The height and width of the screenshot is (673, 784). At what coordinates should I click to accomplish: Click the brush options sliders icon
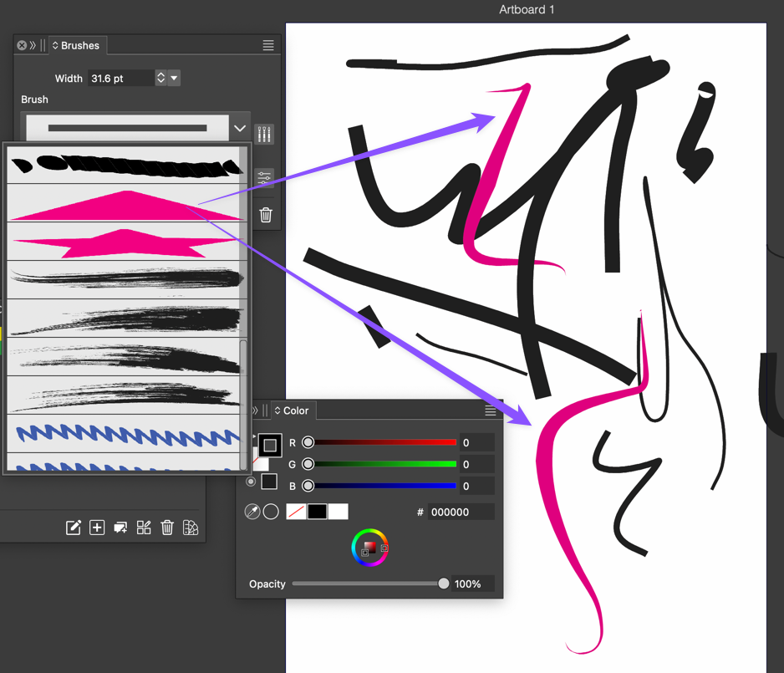point(264,177)
